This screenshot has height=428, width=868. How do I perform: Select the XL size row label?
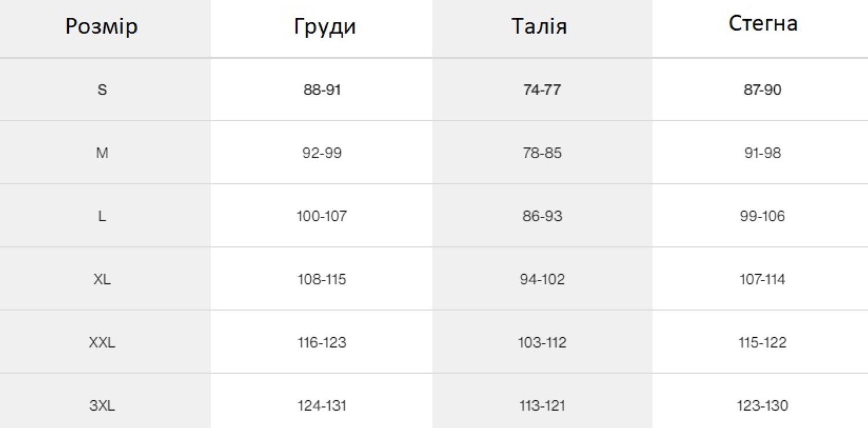(102, 279)
